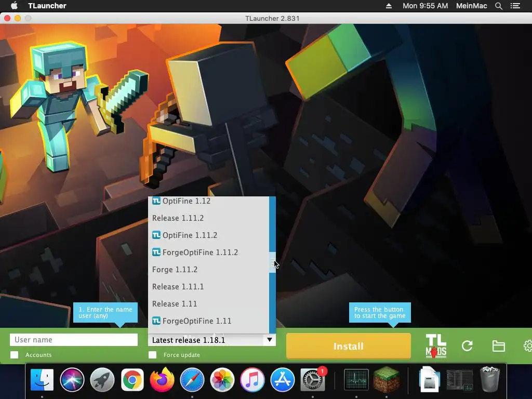Enable the Force update checkbox
The image size is (532, 399).
point(152,355)
